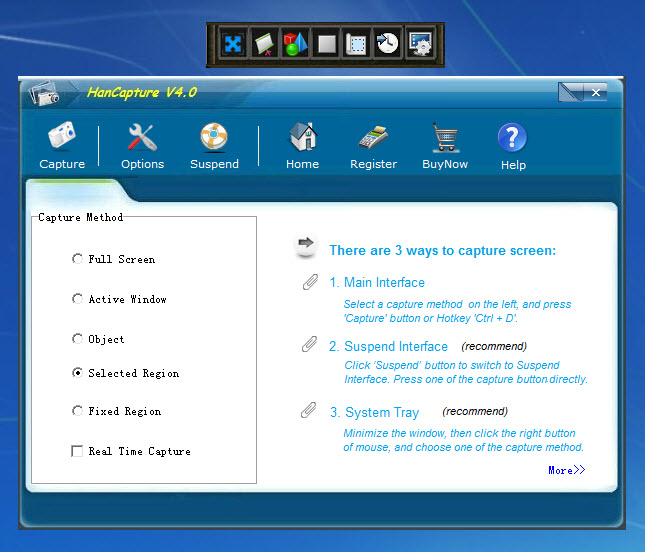Open Help with the question mark icon

coord(513,146)
